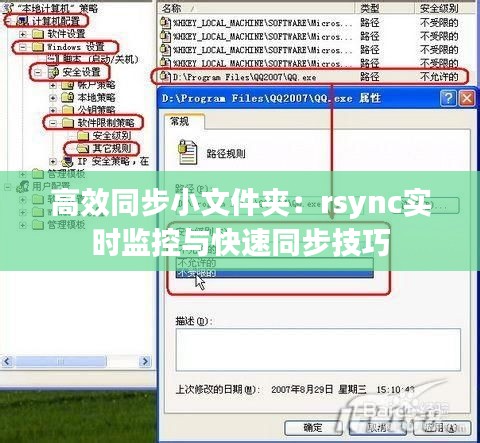This screenshot has width=480, height=443.
Task: Click inside the 描述 text box
Action: (318, 350)
